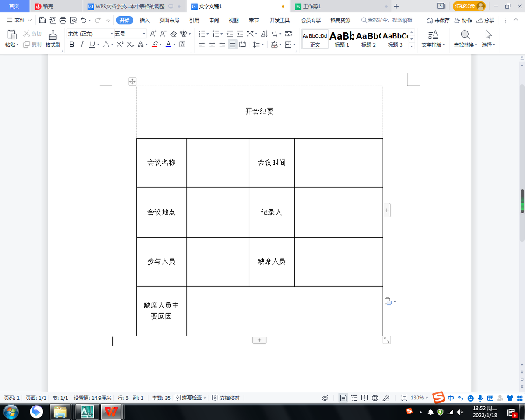Viewport: 525px width, 420px height.
Task: Open borders dropdown
Action: tap(294, 44)
